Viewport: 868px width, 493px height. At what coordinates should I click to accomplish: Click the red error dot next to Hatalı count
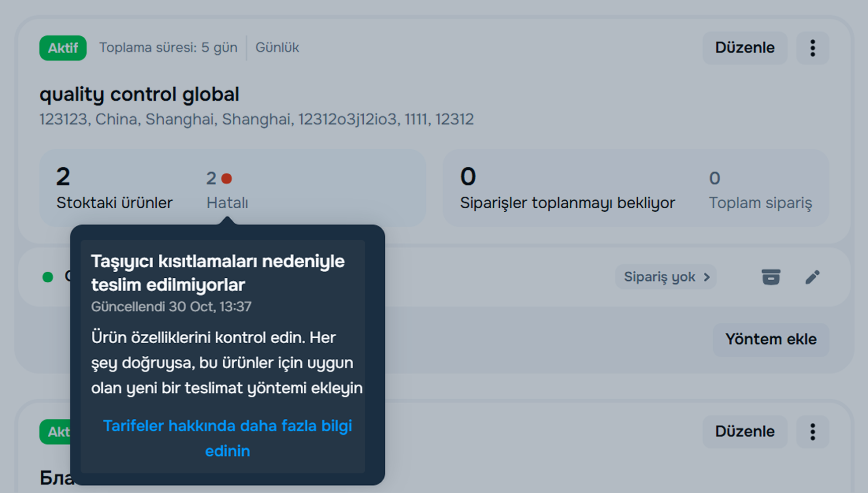tap(227, 178)
